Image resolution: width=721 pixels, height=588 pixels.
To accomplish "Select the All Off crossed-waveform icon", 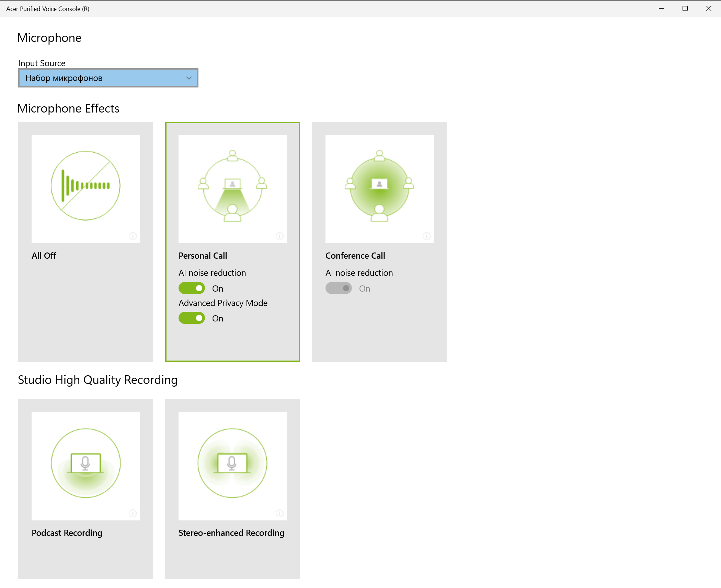I will (85, 186).
